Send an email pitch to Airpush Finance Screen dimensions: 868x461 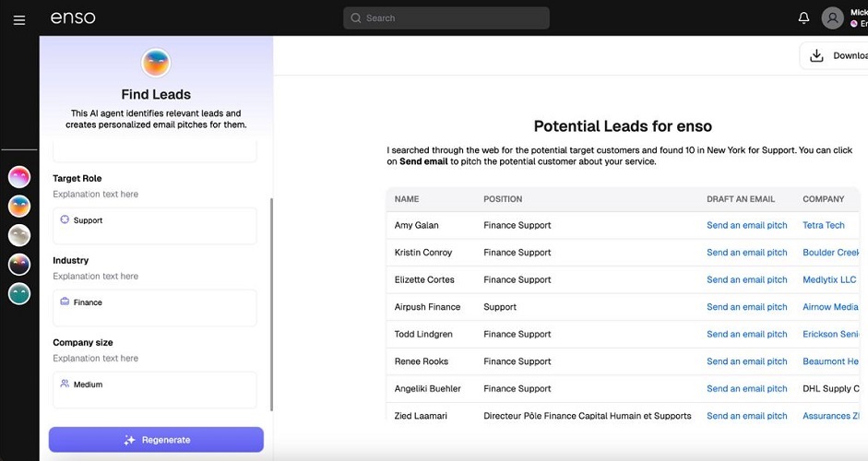tap(747, 307)
